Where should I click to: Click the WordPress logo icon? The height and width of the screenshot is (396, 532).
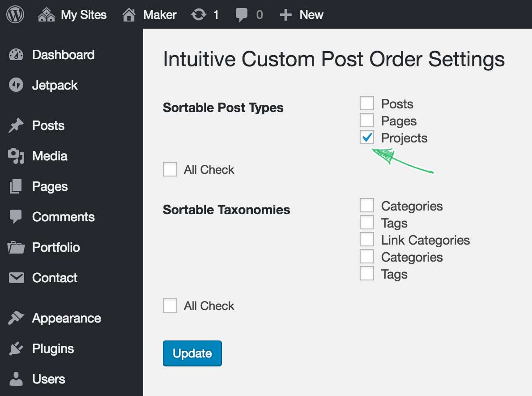click(x=15, y=15)
